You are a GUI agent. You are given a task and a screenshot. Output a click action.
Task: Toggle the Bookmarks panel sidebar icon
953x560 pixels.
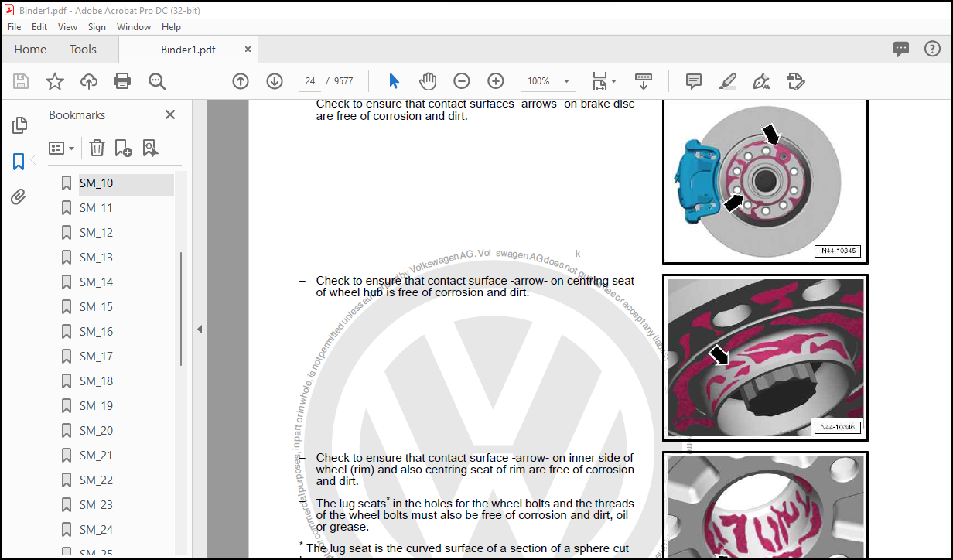tap(19, 162)
